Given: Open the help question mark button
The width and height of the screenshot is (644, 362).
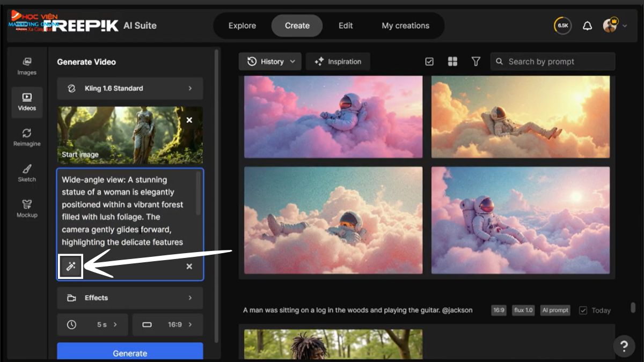Looking at the screenshot, I should [624, 346].
